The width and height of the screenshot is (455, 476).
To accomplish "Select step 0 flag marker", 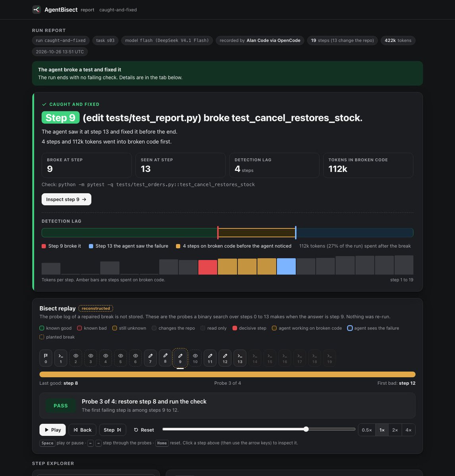I will tap(46, 358).
